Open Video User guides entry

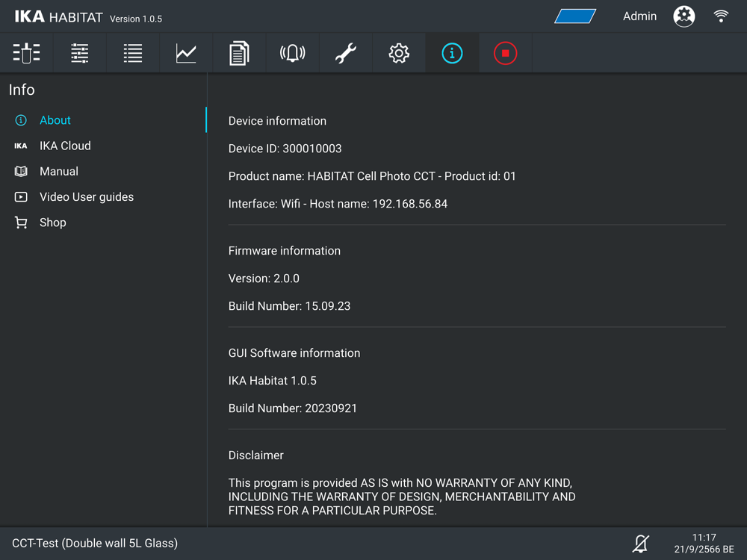click(103, 196)
